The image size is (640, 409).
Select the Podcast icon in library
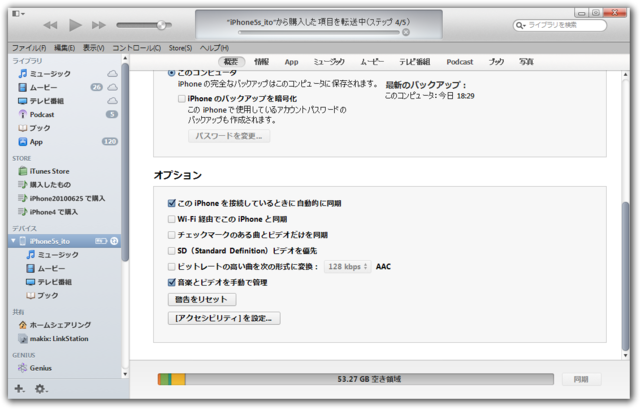23,114
